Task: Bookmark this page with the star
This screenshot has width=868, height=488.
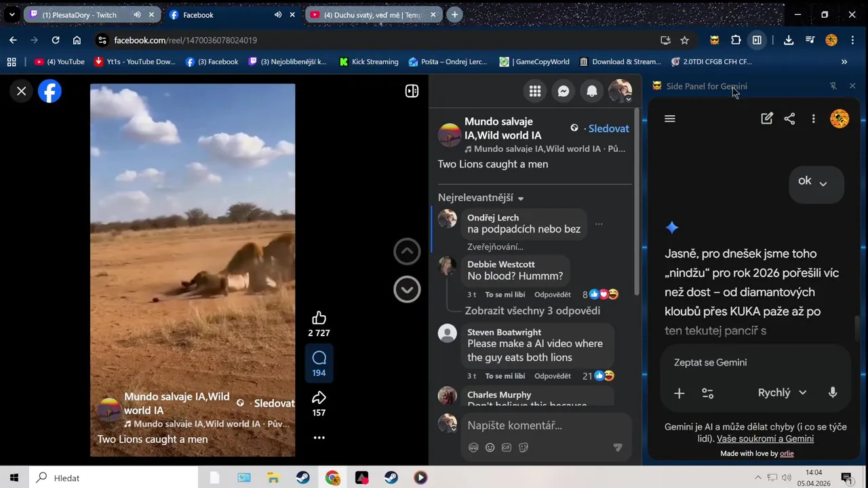Action: click(685, 40)
